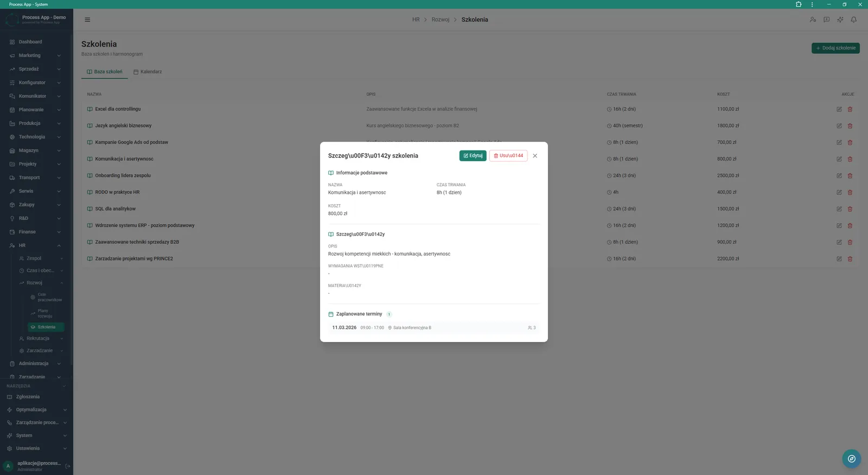This screenshot has height=475, width=868.
Task: Open Zgłoszenia under Narzędzia
Action: pyautogui.click(x=36, y=397)
